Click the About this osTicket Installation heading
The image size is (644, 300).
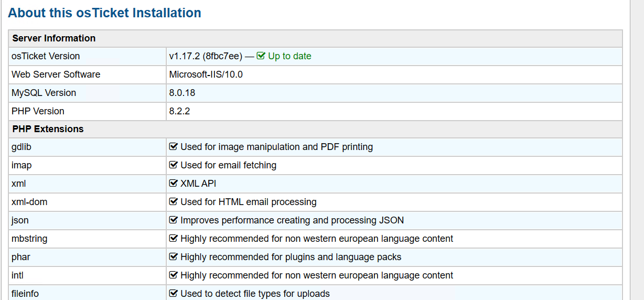click(x=105, y=13)
